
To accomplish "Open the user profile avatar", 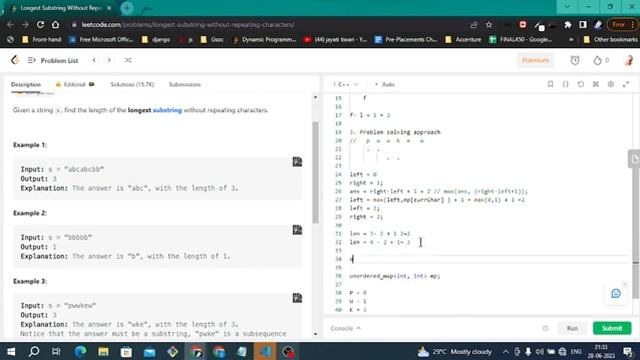I will click(x=629, y=60).
